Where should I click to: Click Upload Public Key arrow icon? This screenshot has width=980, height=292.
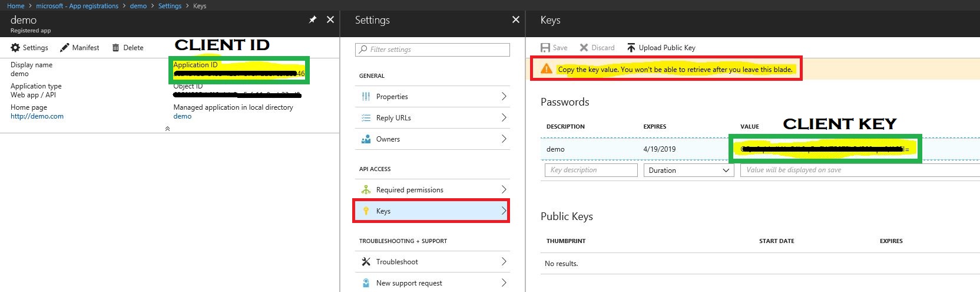(631, 48)
